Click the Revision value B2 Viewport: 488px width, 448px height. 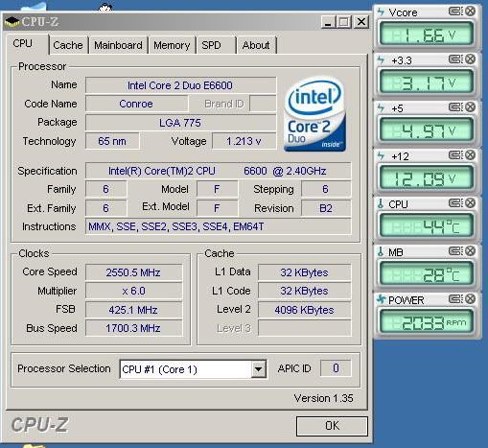(326, 208)
